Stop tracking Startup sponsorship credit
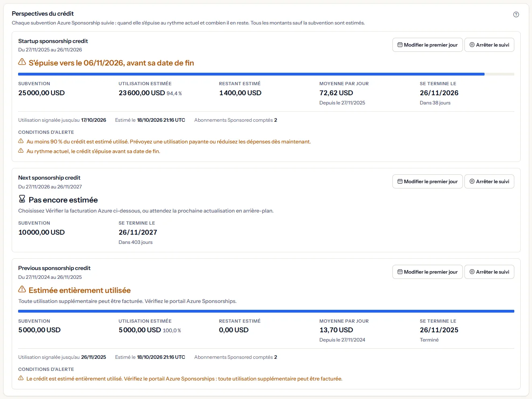This screenshot has height=399, width=532. pos(489,45)
